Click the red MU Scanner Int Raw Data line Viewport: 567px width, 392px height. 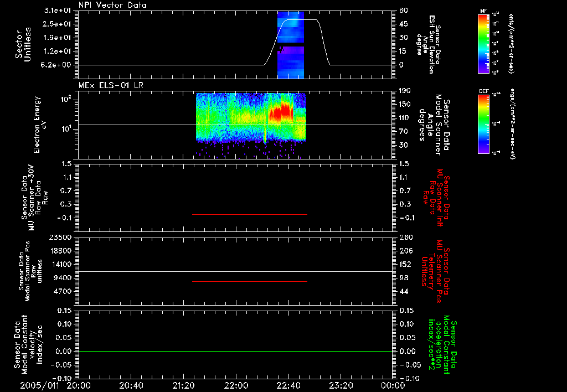point(250,214)
